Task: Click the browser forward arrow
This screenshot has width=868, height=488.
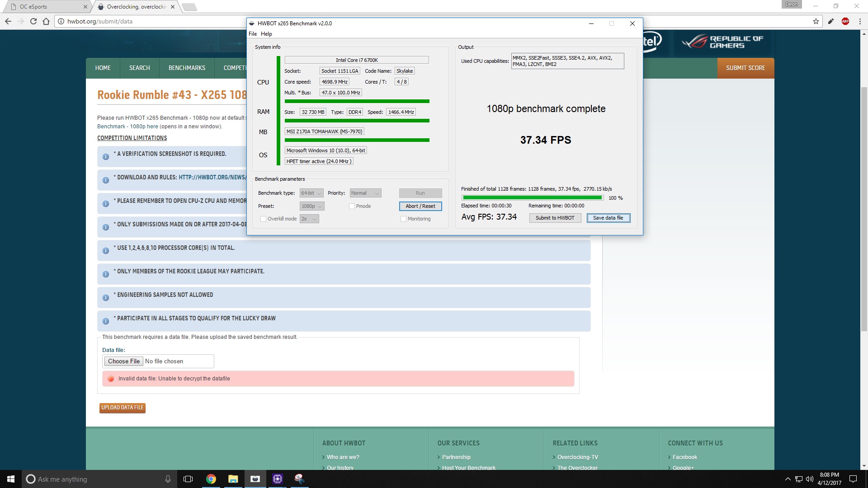Action: point(20,21)
